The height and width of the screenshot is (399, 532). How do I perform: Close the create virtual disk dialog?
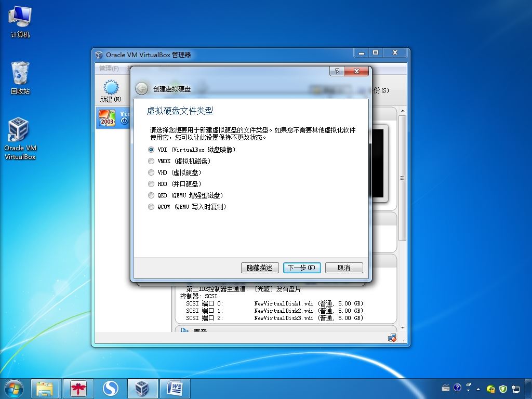(356, 71)
